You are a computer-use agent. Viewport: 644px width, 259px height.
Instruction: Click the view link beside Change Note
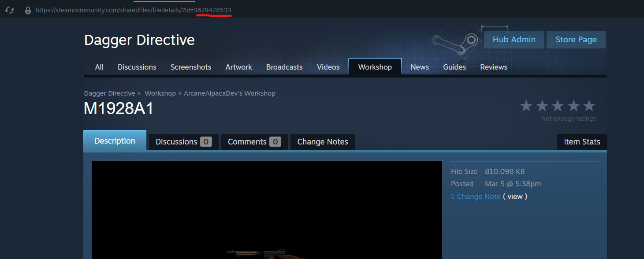pyautogui.click(x=515, y=196)
